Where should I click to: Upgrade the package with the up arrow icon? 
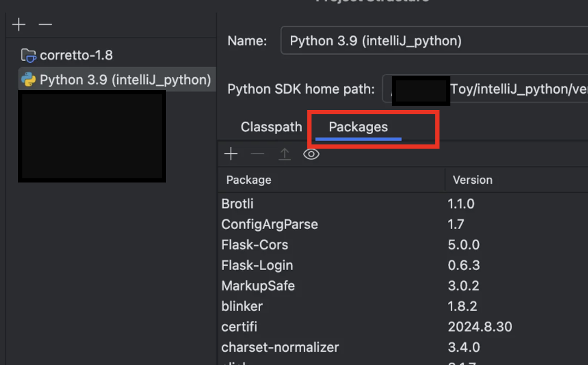[284, 154]
